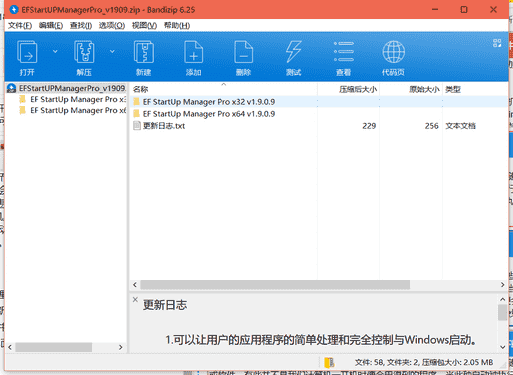Click the tree pane scroll right arrow
This screenshot has width=513, height=375.
click(121, 347)
